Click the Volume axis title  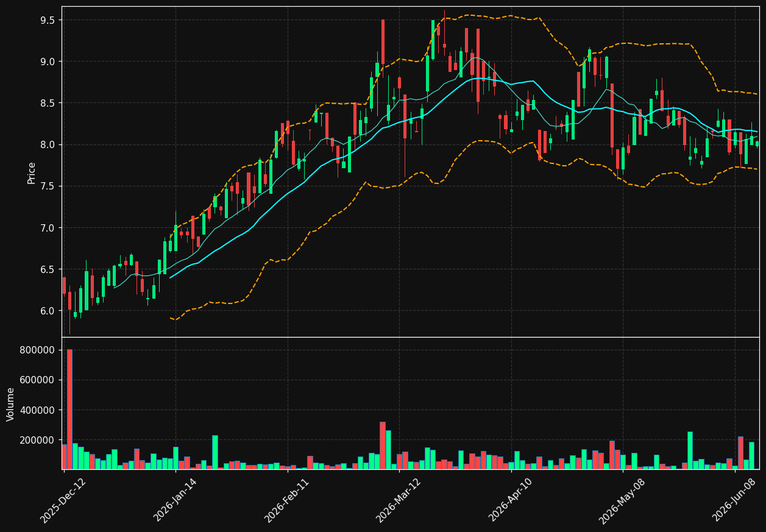pos(10,403)
